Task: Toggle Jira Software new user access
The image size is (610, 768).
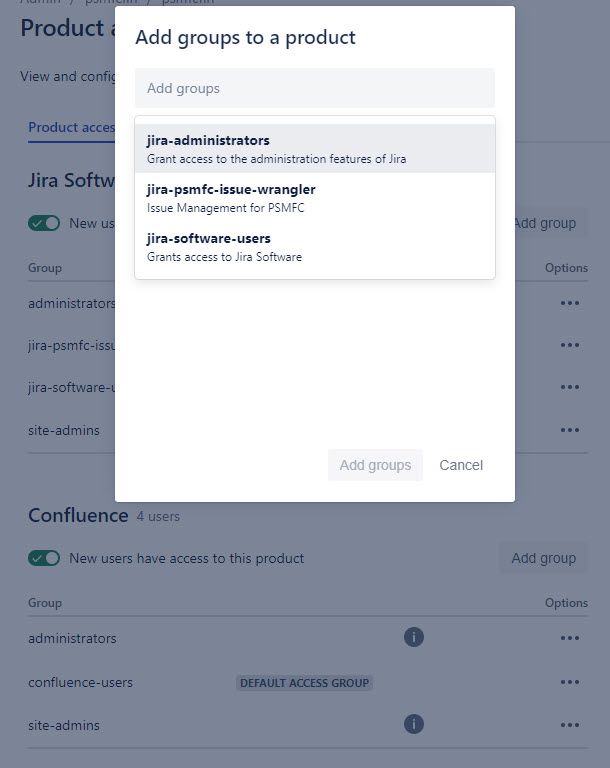Action: 44,223
